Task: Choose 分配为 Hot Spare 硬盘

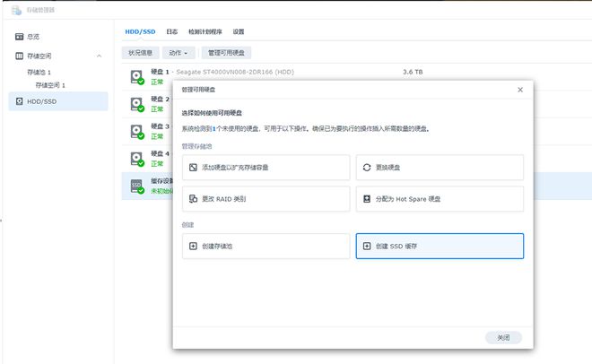Action: tap(440, 198)
